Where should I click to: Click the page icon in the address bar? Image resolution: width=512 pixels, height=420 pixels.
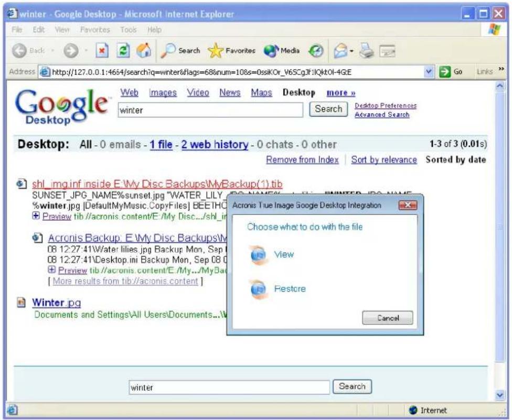tap(45, 72)
